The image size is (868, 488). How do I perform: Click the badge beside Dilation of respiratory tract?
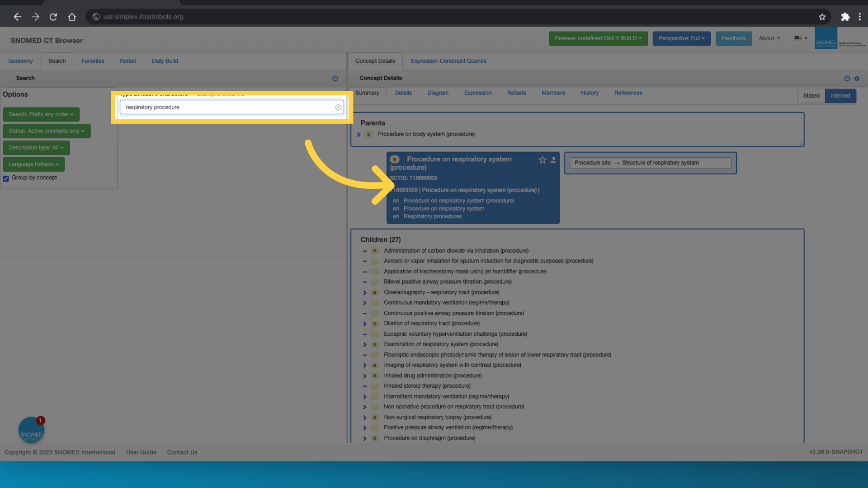(374, 324)
